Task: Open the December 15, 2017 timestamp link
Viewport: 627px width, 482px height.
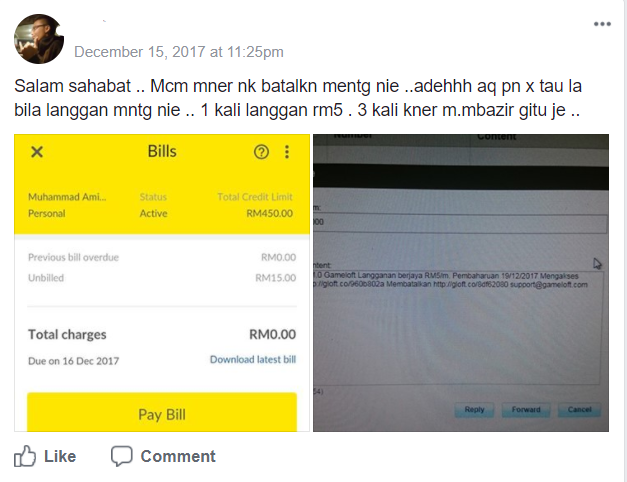Action: coord(179,52)
